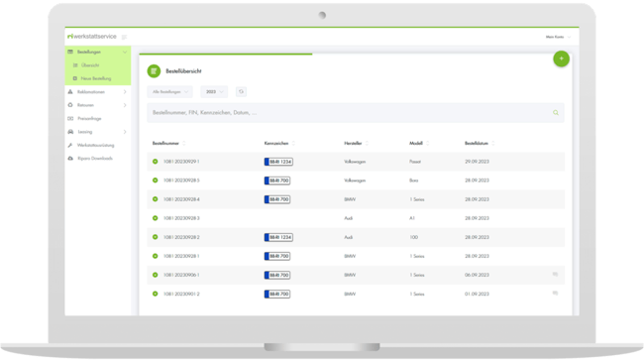Click the Bestellungen sidebar icon
The height and width of the screenshot is (362, 644).
pos(70,52)
